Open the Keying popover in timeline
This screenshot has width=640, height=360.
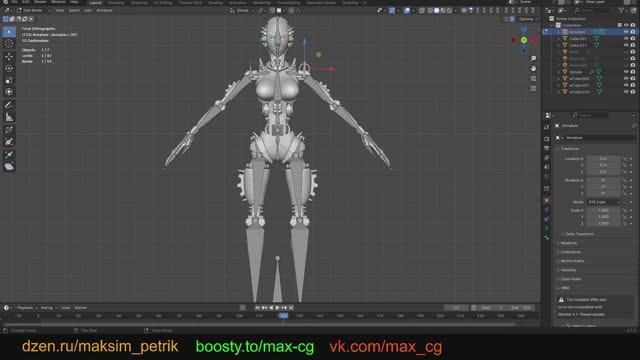click(49, 308)
